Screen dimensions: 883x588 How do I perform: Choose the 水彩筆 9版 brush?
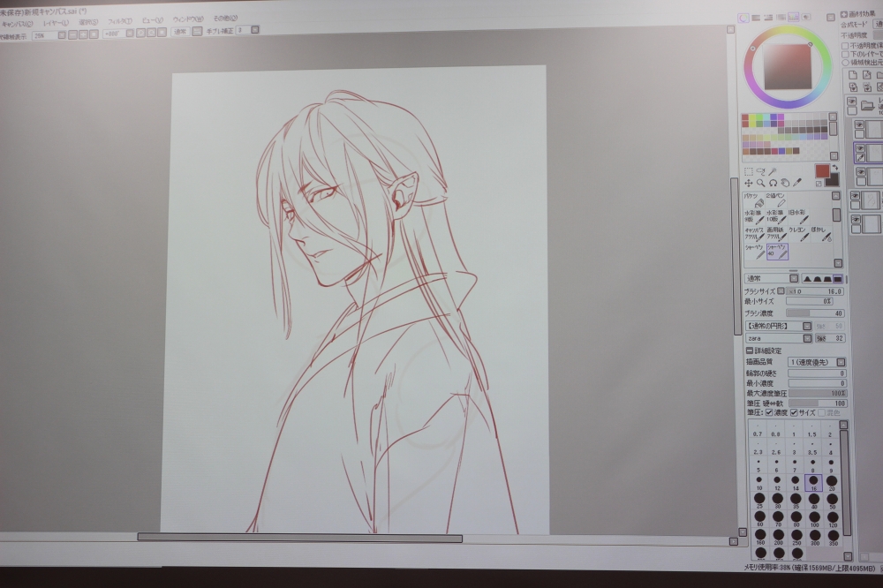pyautogui.click(x=753, y=217)
